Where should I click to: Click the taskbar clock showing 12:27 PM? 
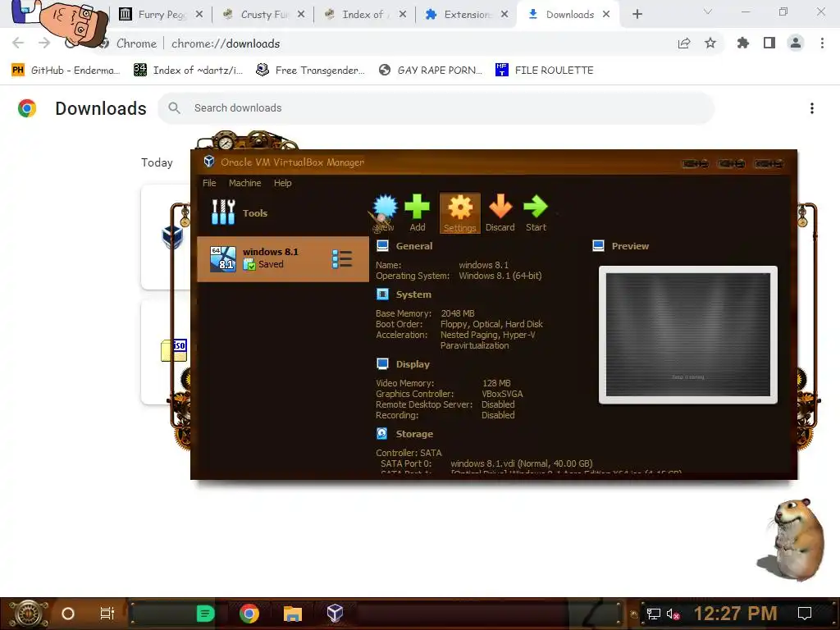tap(735, 614)
